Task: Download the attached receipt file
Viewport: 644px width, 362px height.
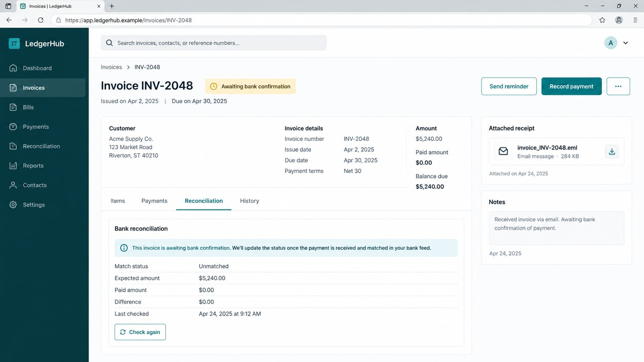Action: tap(612, 152)
